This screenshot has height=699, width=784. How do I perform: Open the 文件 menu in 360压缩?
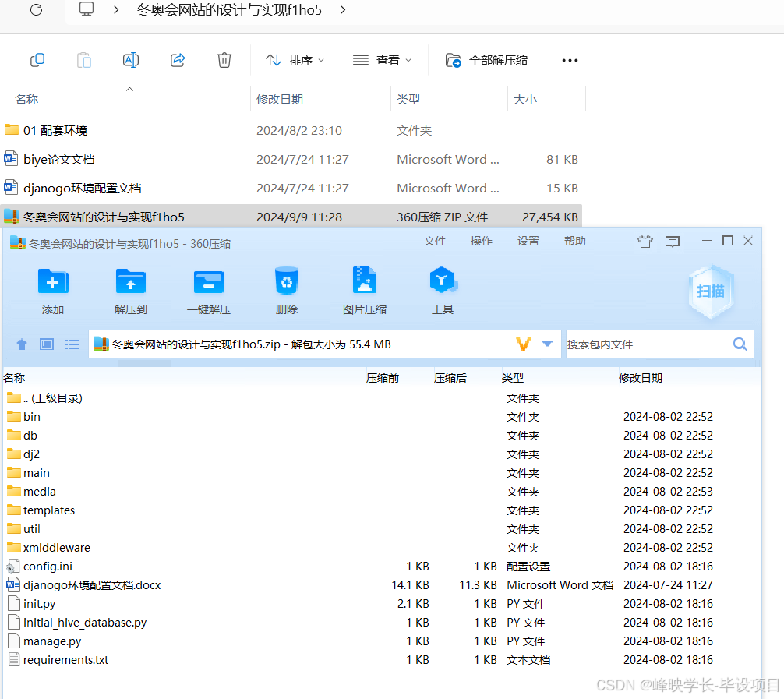coord(434,241)
